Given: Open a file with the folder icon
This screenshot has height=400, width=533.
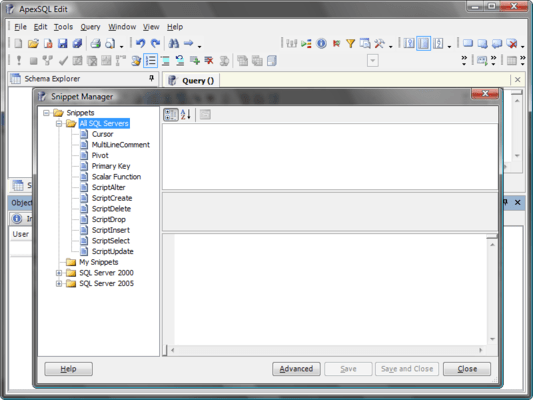Looking at the screenshot, I should tap(33, 43).
